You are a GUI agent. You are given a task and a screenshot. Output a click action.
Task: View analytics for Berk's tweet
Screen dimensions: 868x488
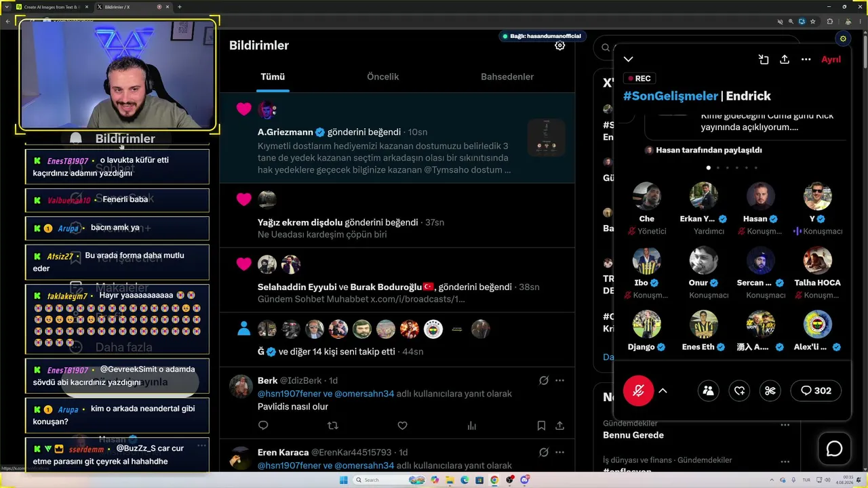coord(471,426)
